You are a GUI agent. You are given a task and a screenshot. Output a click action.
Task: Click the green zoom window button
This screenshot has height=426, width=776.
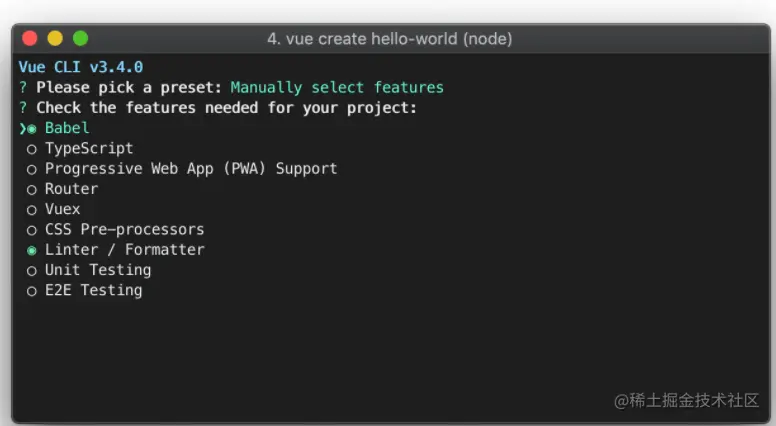click(x=80, y=38)
